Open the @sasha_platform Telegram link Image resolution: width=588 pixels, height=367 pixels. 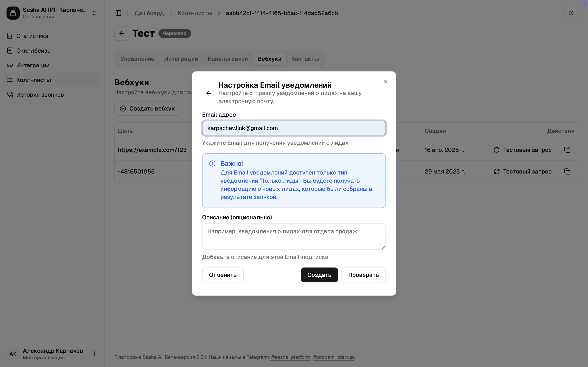(290, 357)
